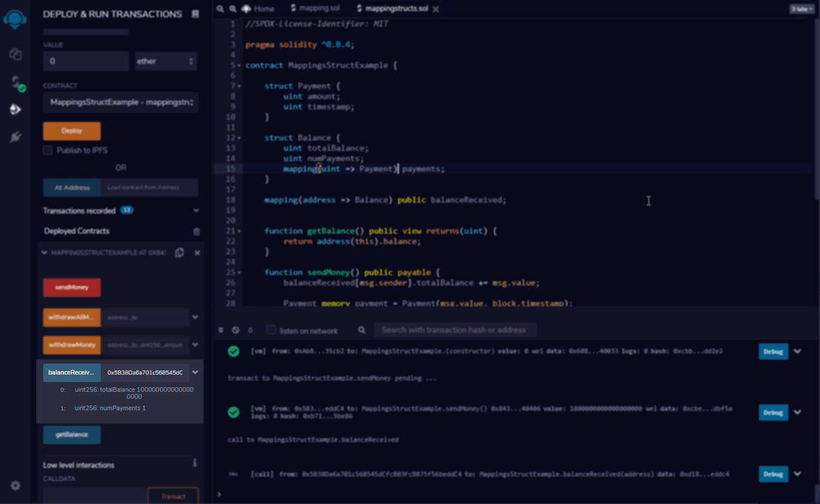Debug the sendMoney transaction
Viewport: 820px width, 504px height.
[773, 412]
